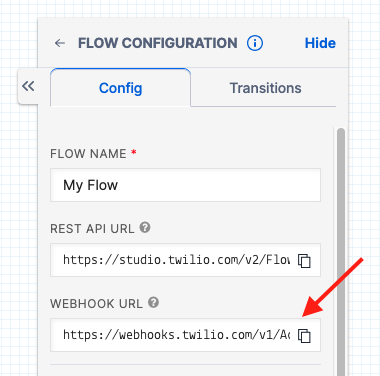Viewport: 380px width, 376px height.
Task: Click the panel's vertical scrollbar
Action: (341, 252)
